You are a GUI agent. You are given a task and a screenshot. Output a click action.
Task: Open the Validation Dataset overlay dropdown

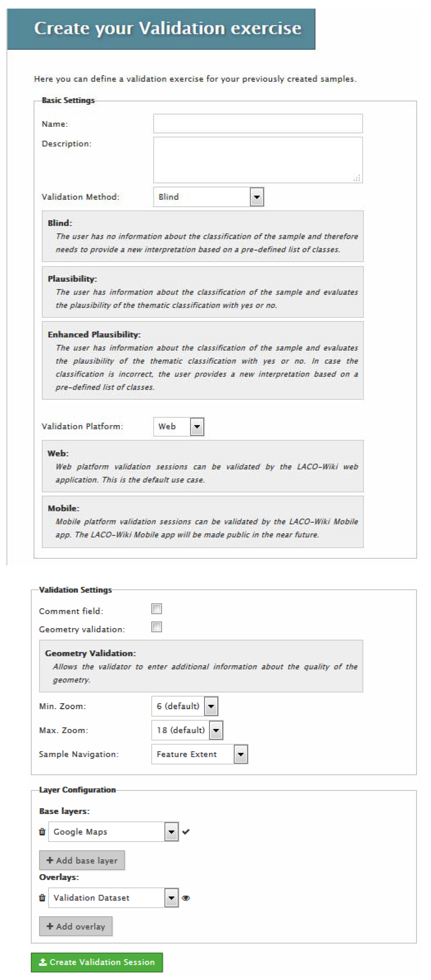point(171,898)
